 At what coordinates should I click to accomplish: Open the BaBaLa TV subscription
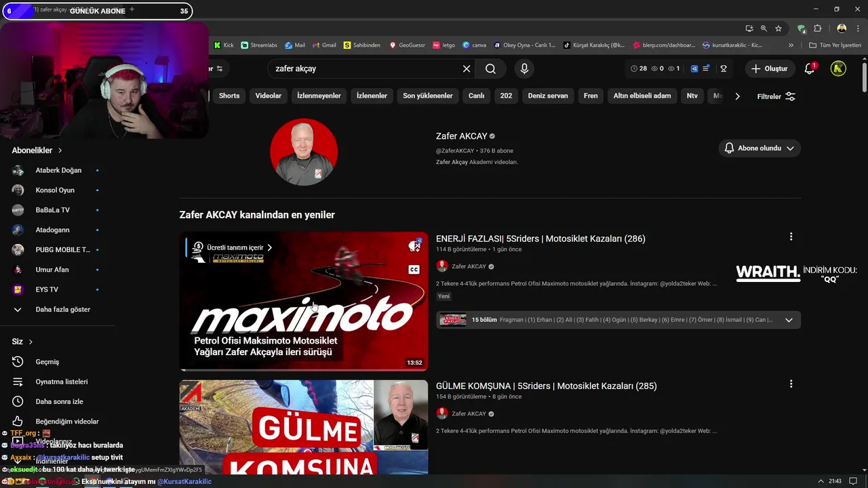pyautogui.click(x=53, y=210)
